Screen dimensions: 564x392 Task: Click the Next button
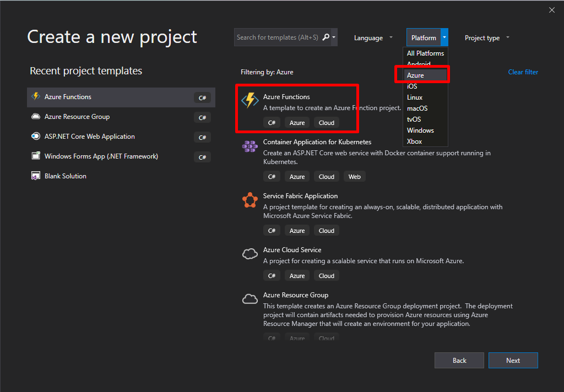[513, 361]
